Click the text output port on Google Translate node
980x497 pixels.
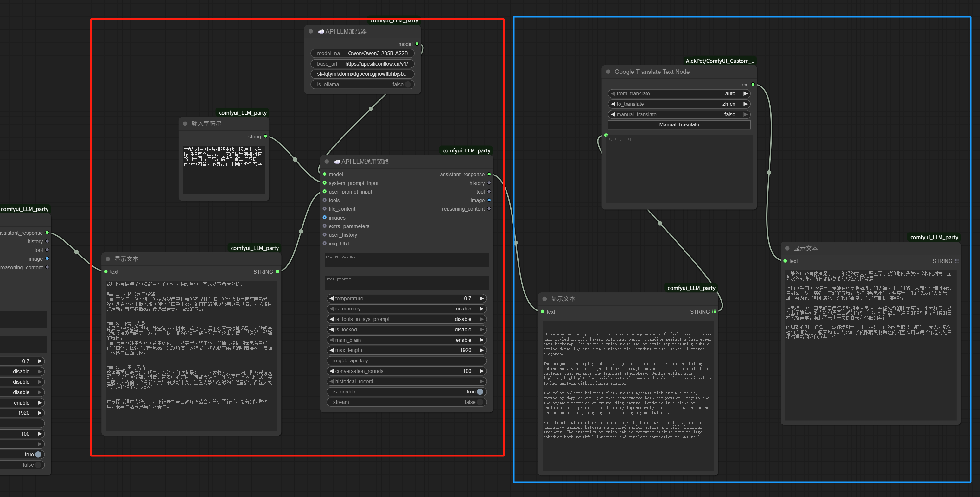coord(753,85)
